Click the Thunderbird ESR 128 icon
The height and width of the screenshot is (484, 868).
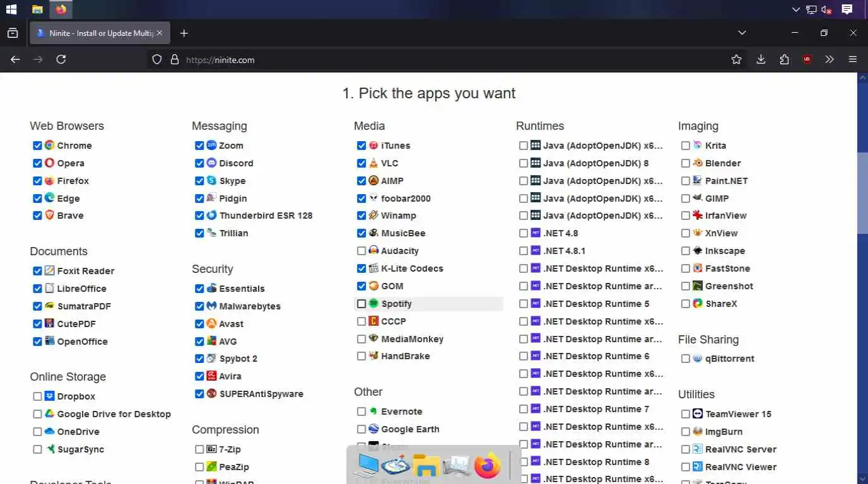pyautogui.click(x=211, y=215)
